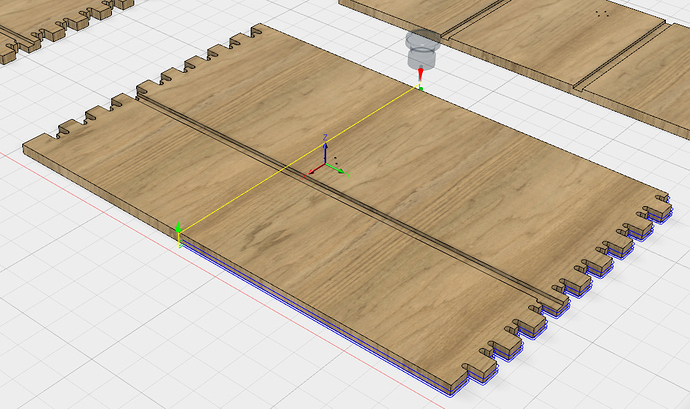This screenshot has height=409, width=690.
Task: Click the gray milling tool holder
Action: (x=422, y=48)
